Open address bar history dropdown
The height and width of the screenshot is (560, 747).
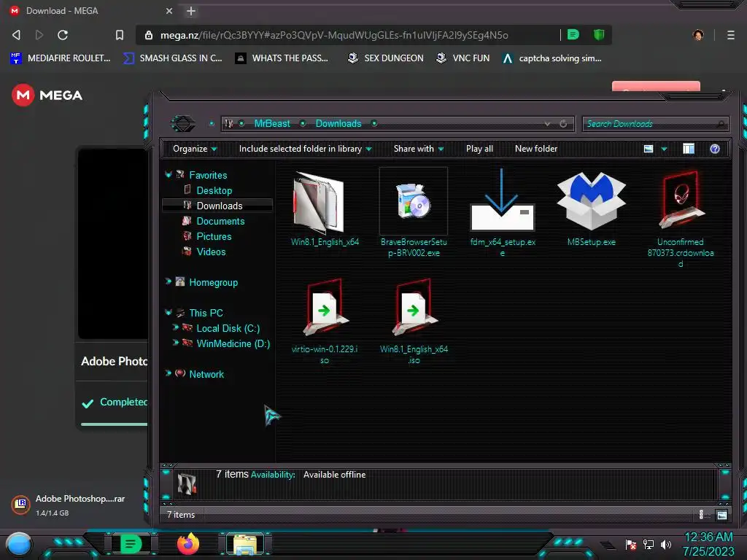point(547,124)
